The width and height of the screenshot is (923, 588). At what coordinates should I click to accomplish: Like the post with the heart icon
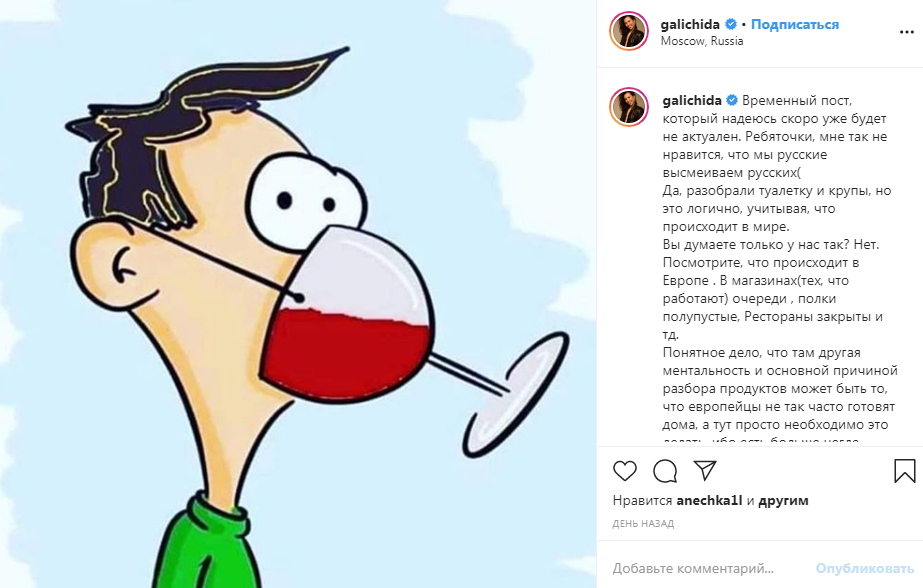[625, 471]
